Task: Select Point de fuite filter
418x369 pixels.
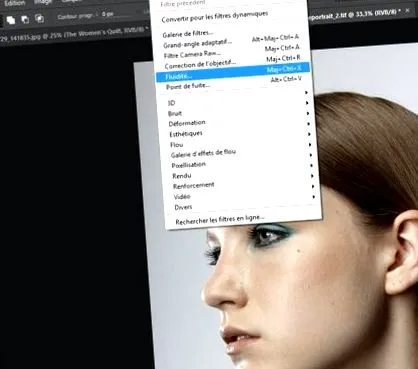Action: tap(233, 84)
